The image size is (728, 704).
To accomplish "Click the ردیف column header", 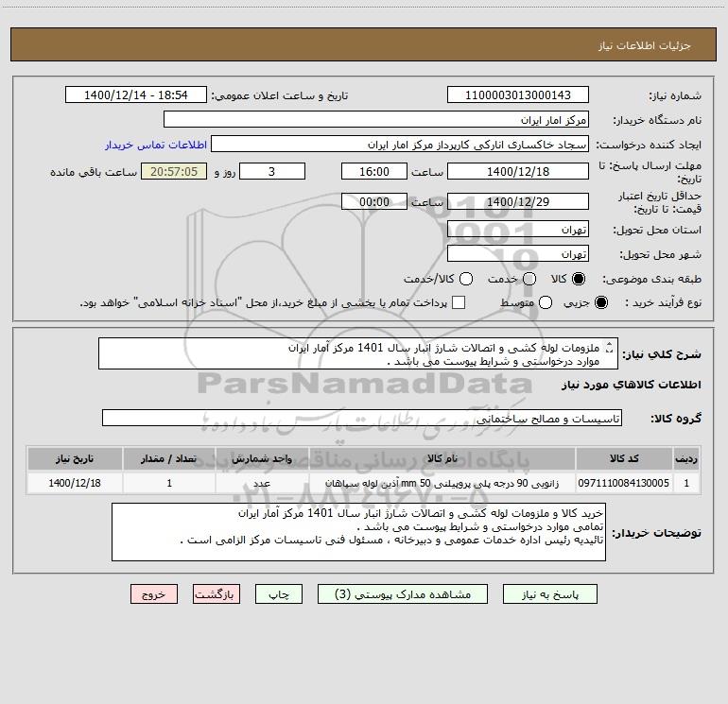I will [686, 458].
